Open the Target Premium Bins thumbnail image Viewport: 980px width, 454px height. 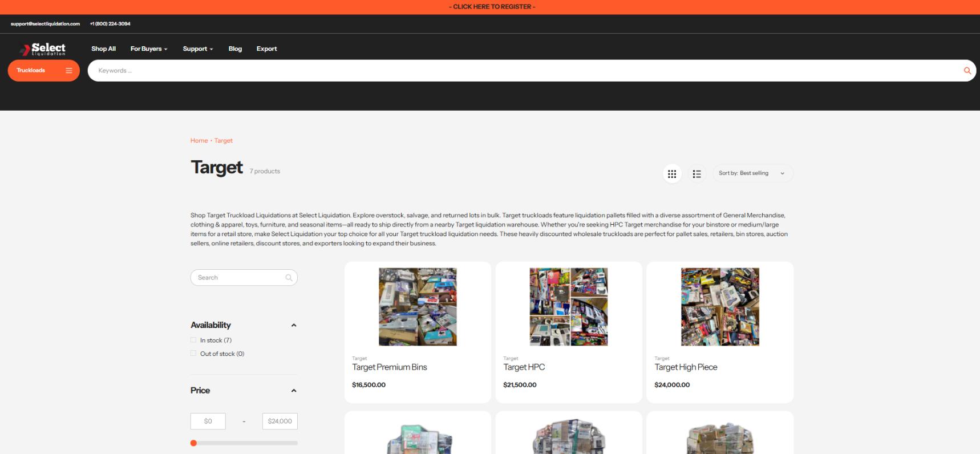pos(418,307)
